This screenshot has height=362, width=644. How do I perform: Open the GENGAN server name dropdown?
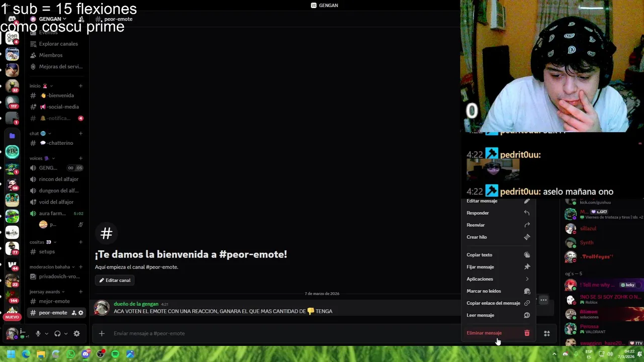53,19
